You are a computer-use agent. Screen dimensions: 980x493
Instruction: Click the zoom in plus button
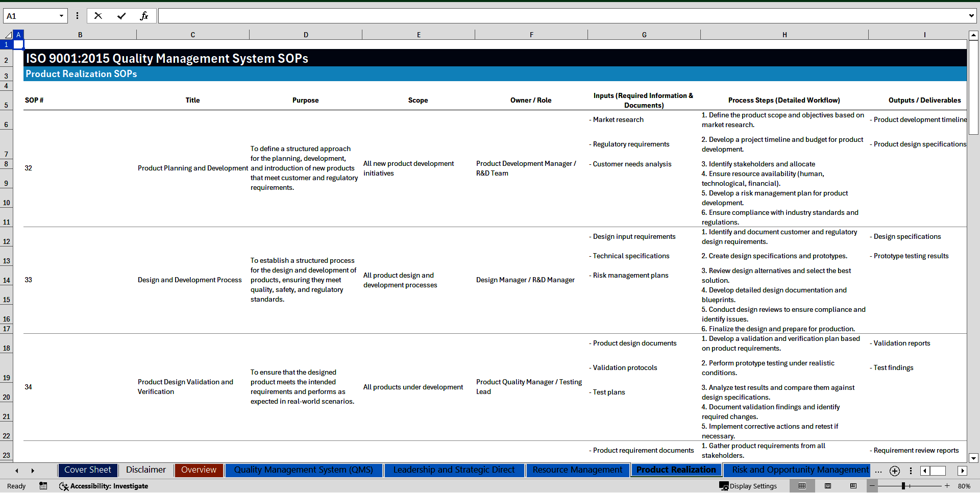coord(947,486)
